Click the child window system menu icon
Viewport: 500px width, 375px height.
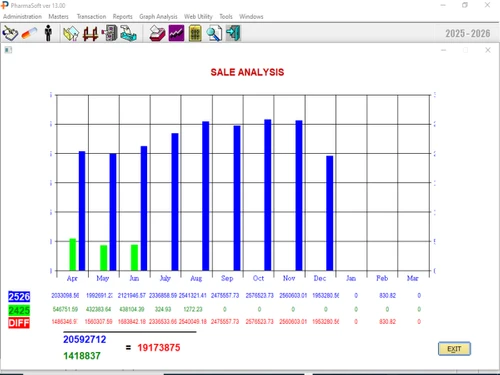(x=8, y=50)
